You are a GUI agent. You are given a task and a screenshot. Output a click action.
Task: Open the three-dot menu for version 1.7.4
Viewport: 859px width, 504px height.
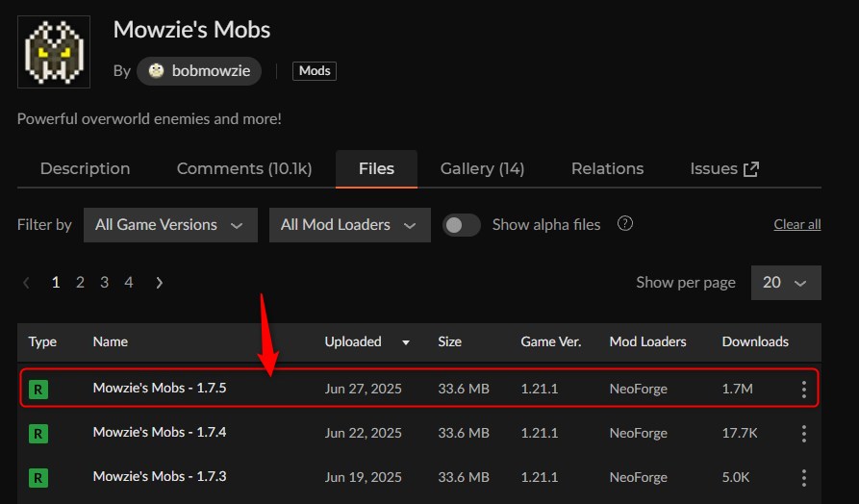pyautogui.click(x=804, y=433)
